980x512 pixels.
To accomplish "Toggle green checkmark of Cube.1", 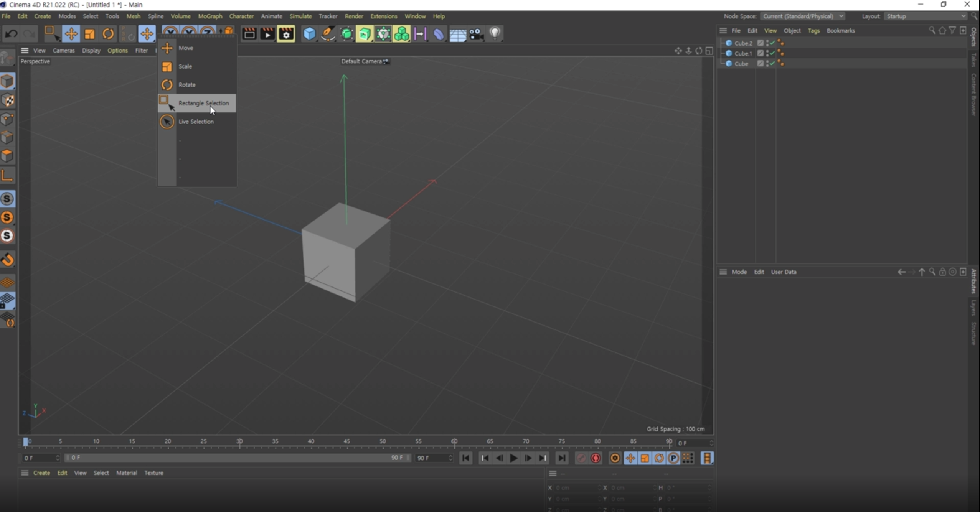I will coord(772,53).
